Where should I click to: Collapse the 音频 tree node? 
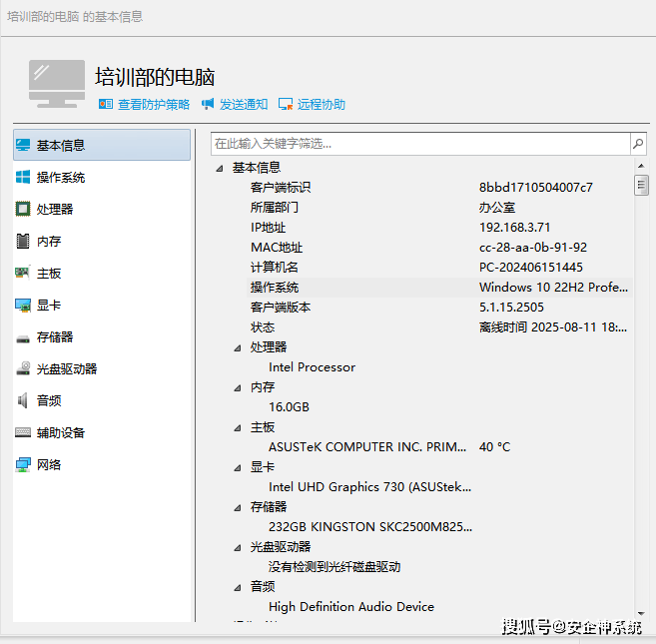[238, 587]
